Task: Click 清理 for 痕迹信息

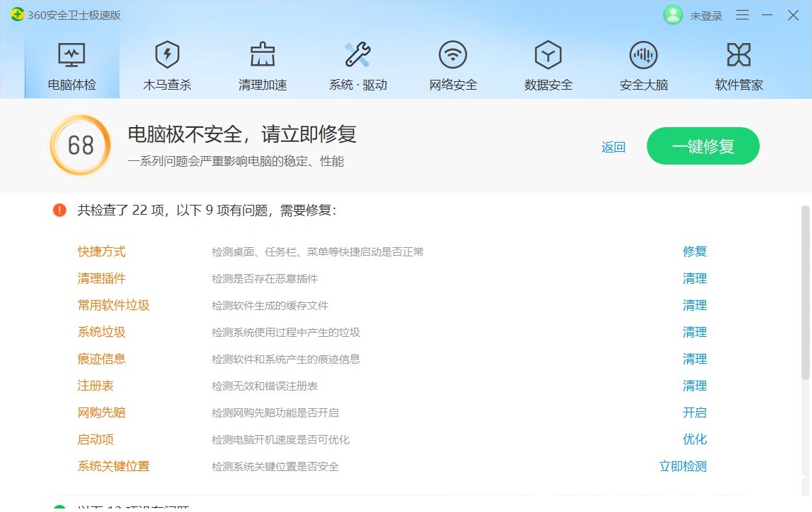Action: point(695,359)
